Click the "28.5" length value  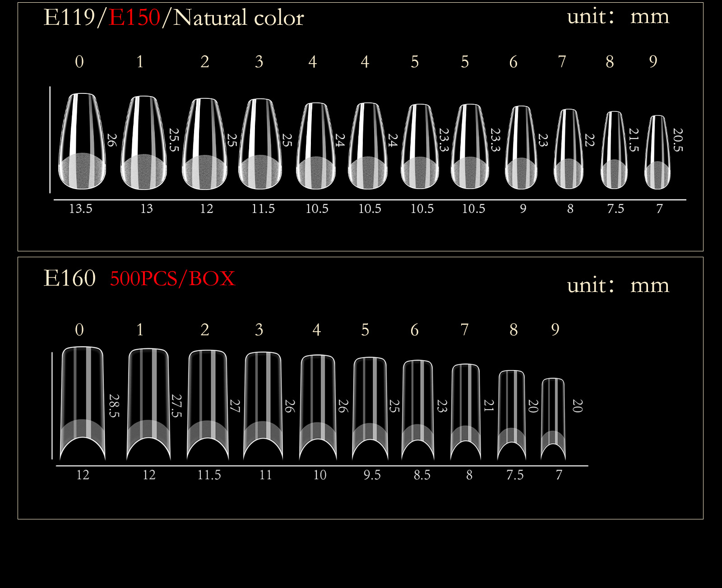114,406
